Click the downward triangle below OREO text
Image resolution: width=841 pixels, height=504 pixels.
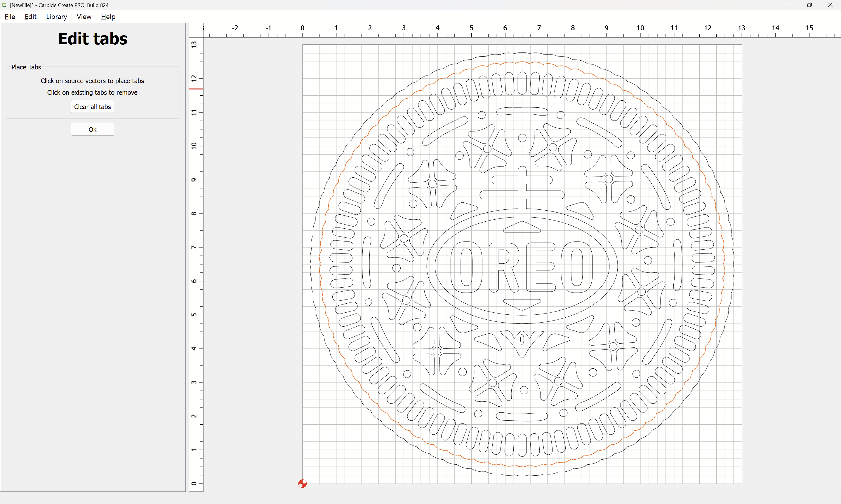[522, 304]
